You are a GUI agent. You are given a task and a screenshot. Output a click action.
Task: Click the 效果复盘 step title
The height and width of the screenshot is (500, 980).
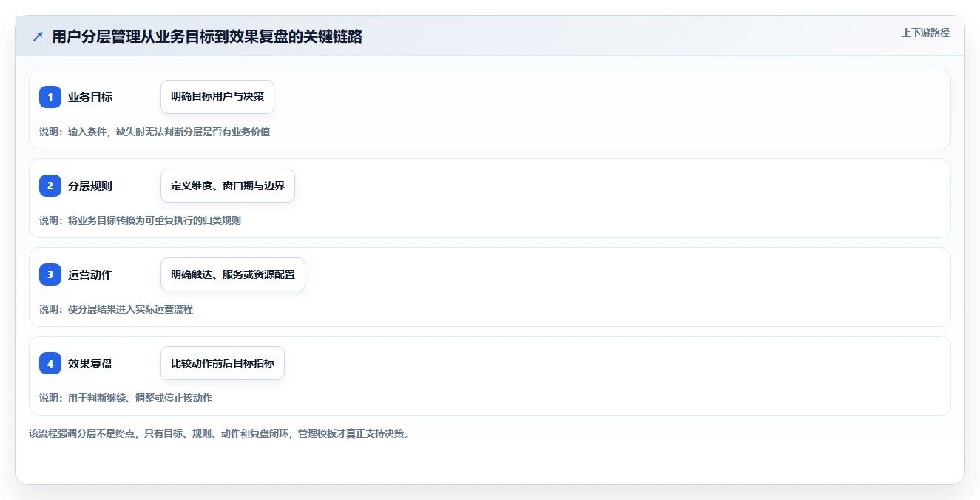tap(90, 363)
